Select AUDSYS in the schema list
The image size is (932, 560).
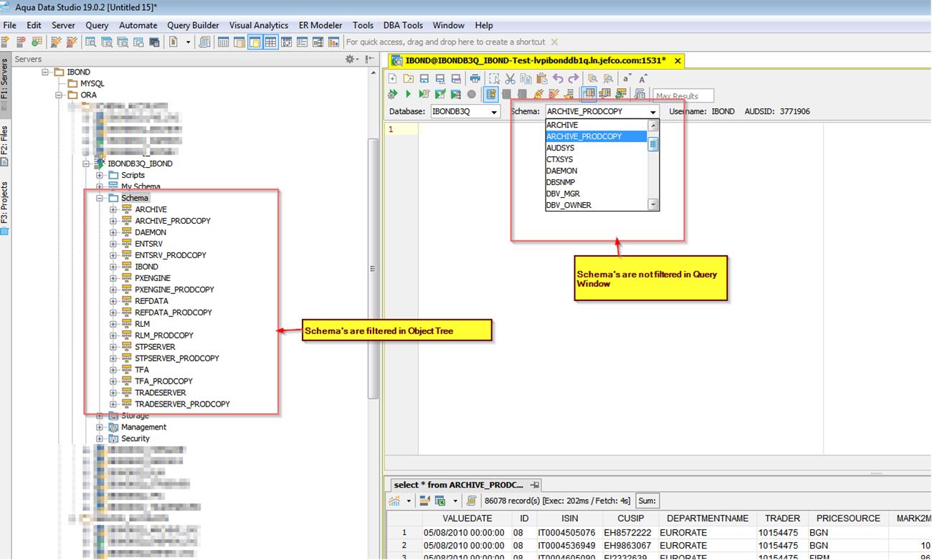[x=560, y=148]
